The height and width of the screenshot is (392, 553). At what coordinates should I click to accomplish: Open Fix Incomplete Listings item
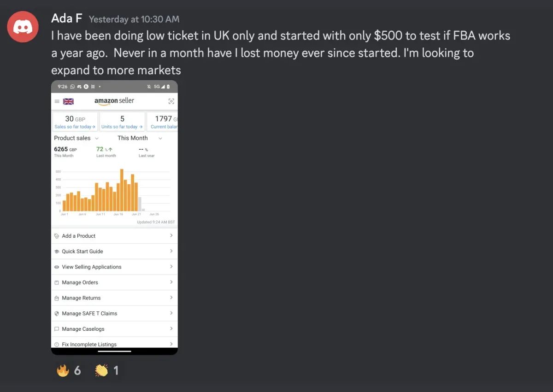114,344
